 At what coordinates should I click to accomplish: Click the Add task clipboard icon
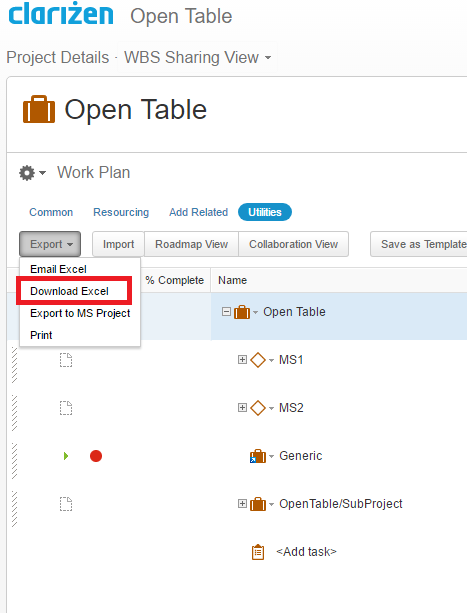point(258,552)
